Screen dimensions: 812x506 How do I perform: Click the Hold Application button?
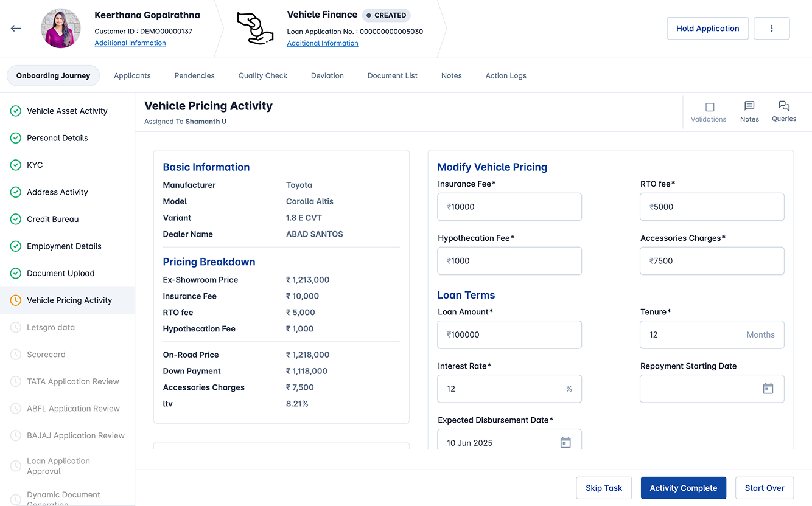(707, 28)
